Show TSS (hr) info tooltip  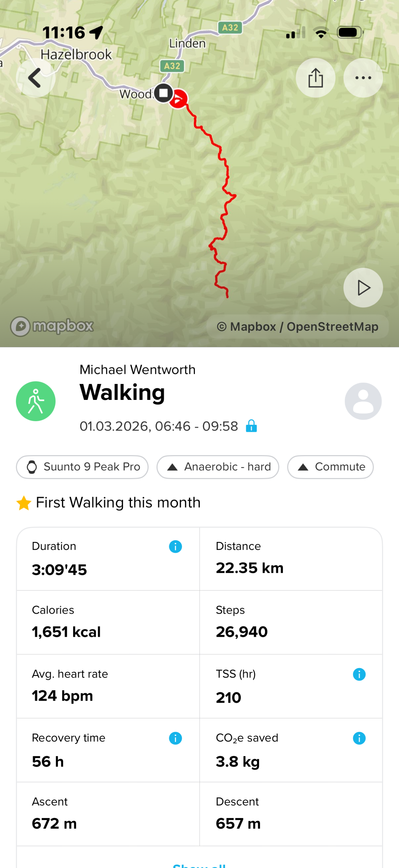point(359,674)
